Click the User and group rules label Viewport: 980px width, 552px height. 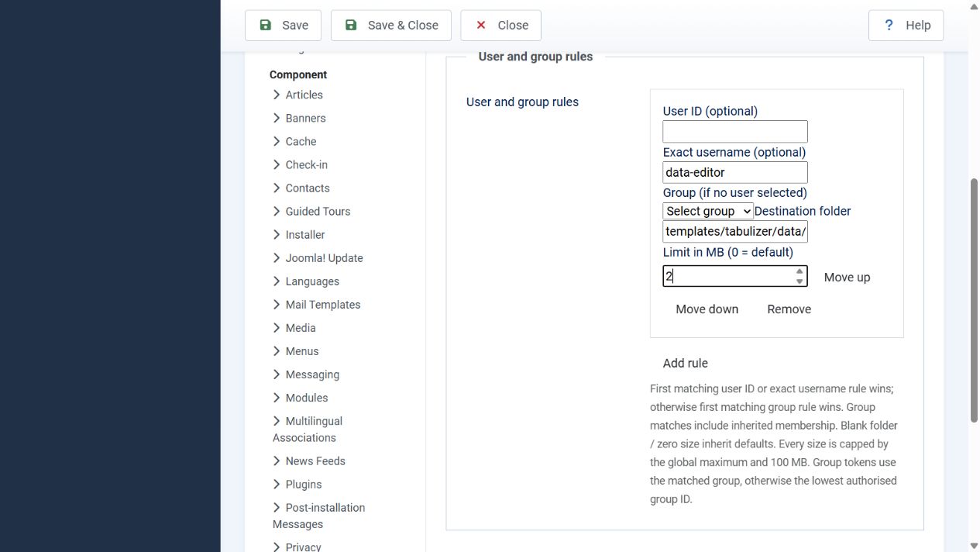(x=522, y=102)
